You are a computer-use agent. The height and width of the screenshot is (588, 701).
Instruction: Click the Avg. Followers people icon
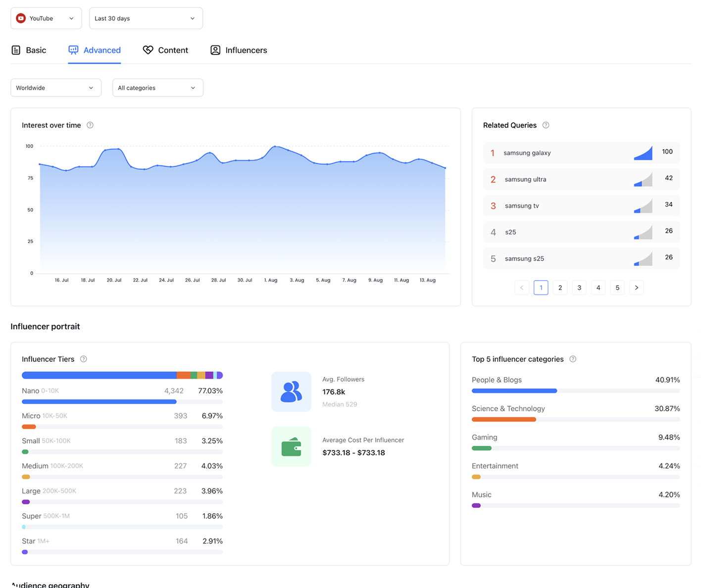point(291,392)
